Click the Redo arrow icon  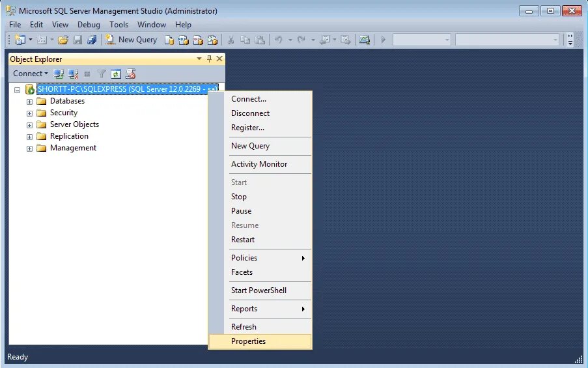[301, 40]
